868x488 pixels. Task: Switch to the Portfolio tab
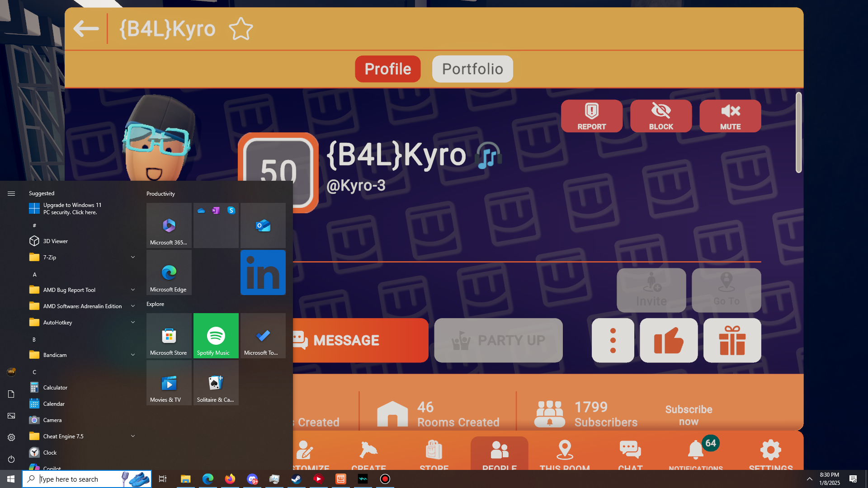472,69
